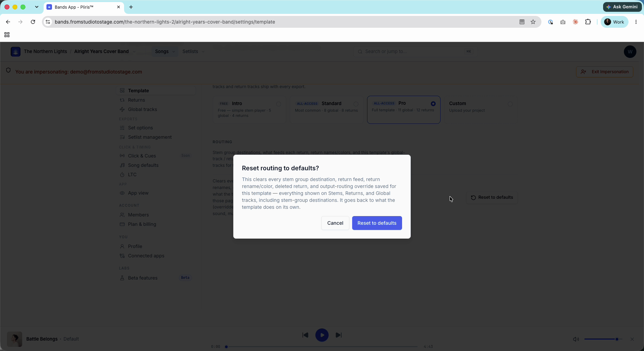Click the Returns sidebar icon

(x=122, y=100)
